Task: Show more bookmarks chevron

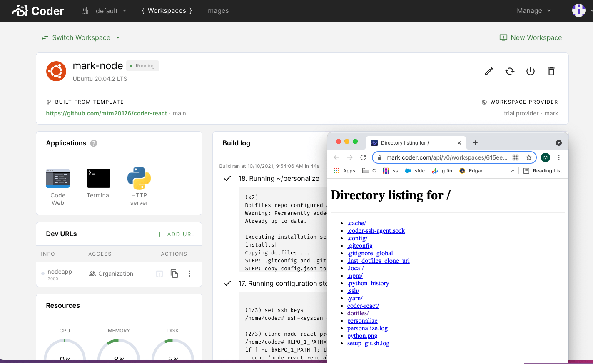Action: [x=512, y=171]
